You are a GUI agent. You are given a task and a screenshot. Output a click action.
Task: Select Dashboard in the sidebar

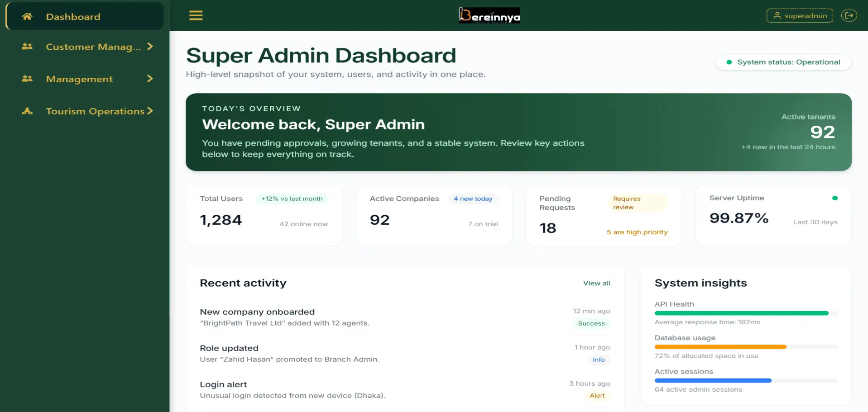point(73,16)
